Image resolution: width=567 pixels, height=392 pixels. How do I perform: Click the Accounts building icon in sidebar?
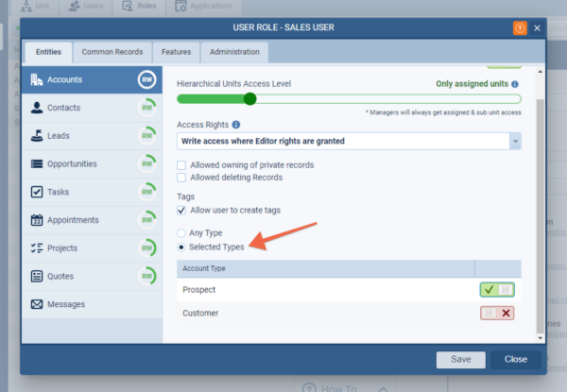[37, 79]
